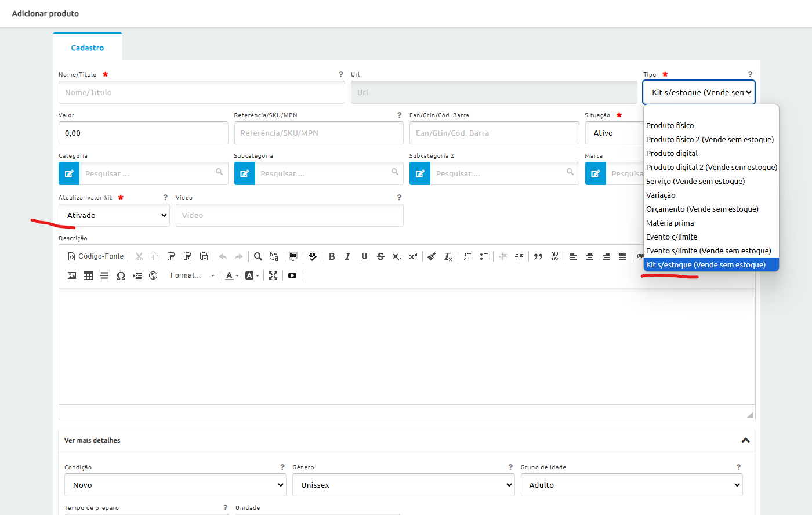
Task: Choose Orçamento (Vende sem estoque)
Action: tap(711, 209)
